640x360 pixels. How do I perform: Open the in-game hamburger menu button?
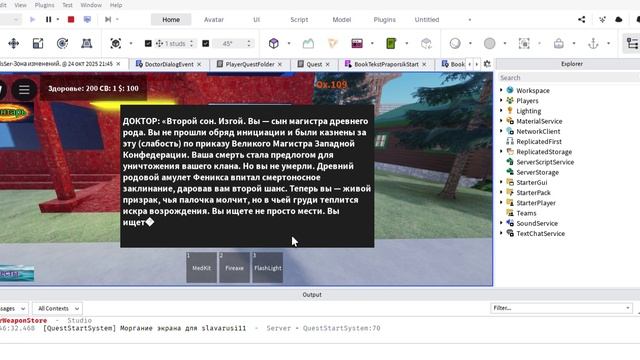(24, 89)
